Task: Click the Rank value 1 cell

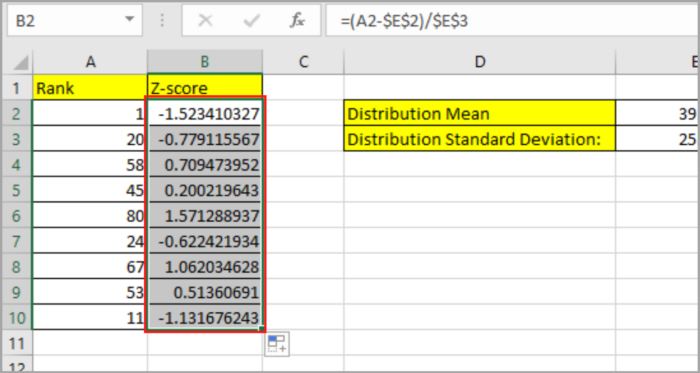Action: pos(90,113)
